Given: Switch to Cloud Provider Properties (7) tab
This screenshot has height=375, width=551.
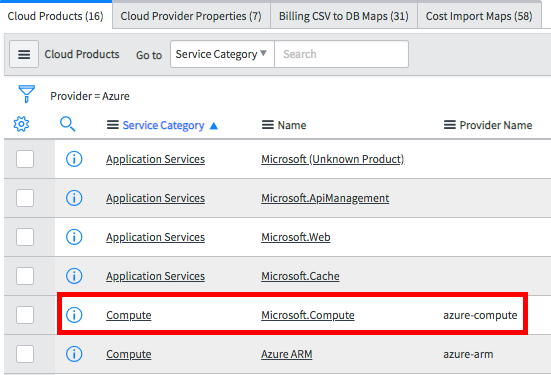Looking at the screenshot, I should [x=191, y=16].
